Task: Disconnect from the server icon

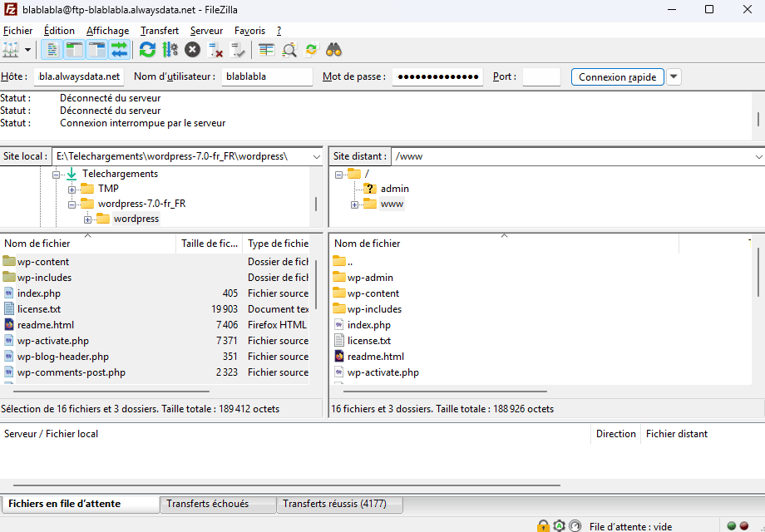Action: 215,50
